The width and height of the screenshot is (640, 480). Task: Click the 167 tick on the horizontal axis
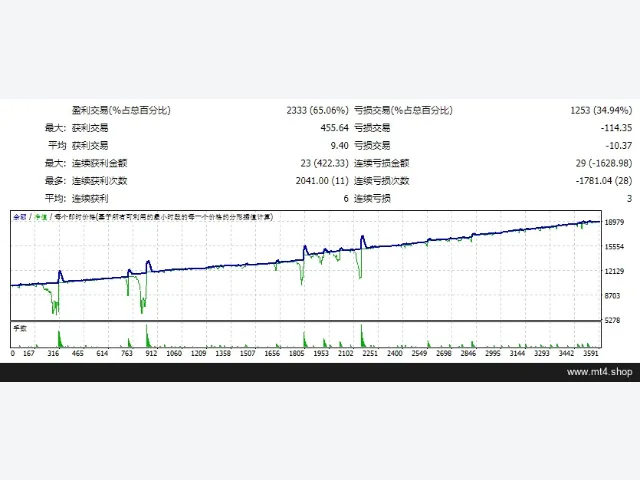(29, 353)
